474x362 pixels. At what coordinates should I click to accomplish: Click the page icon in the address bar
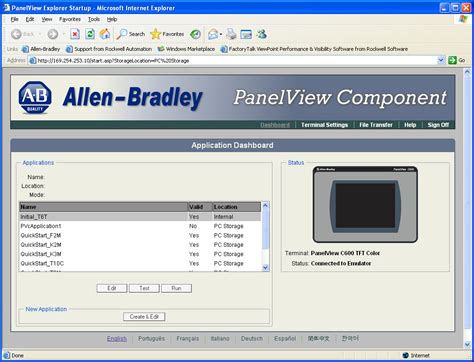[32, 61]
